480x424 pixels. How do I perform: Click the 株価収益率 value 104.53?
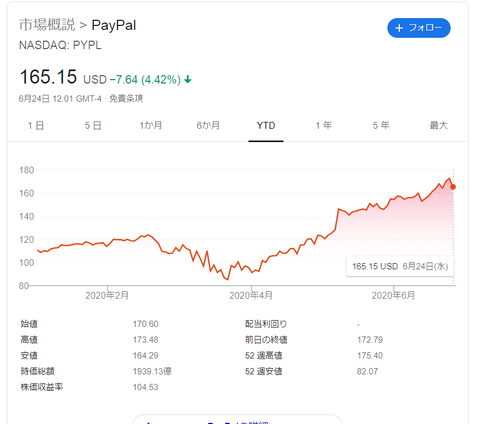[145, 387]
